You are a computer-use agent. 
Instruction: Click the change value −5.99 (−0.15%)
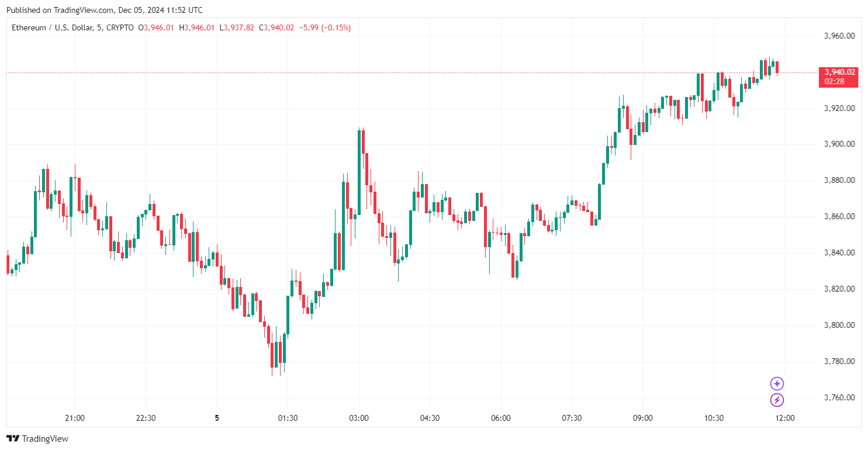325,27
